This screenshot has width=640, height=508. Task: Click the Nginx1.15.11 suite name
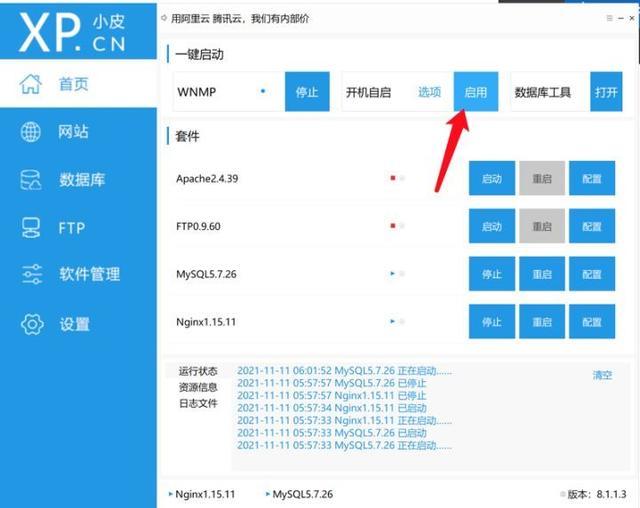point(206,322)
